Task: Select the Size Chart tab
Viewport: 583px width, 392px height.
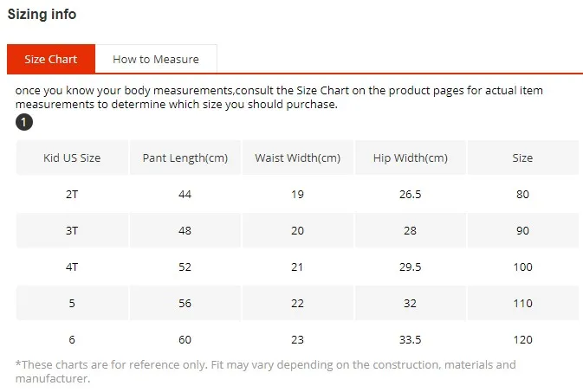Action: click(x=51, y=59)
